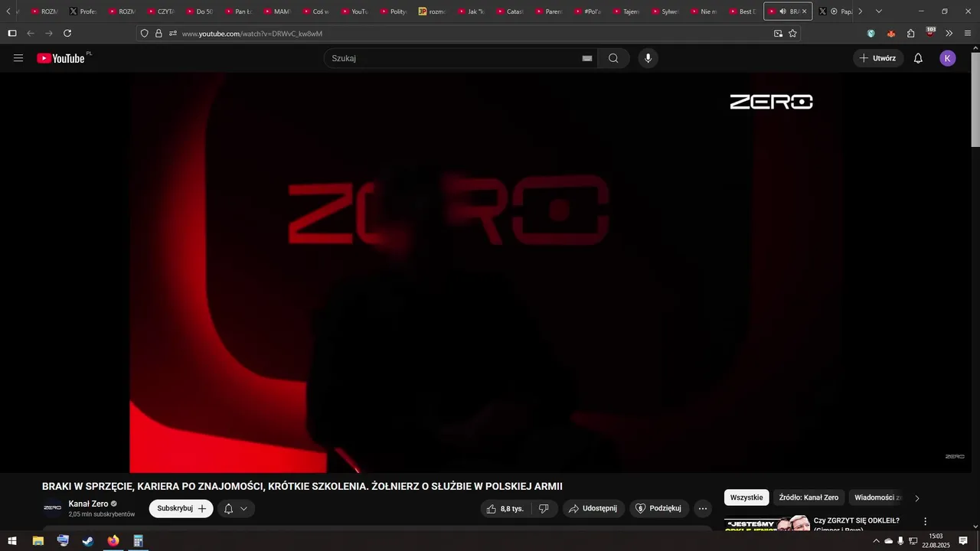Dislike the video with thumbs down
Screen dimensions: 980x551
[x=544, y=508]
